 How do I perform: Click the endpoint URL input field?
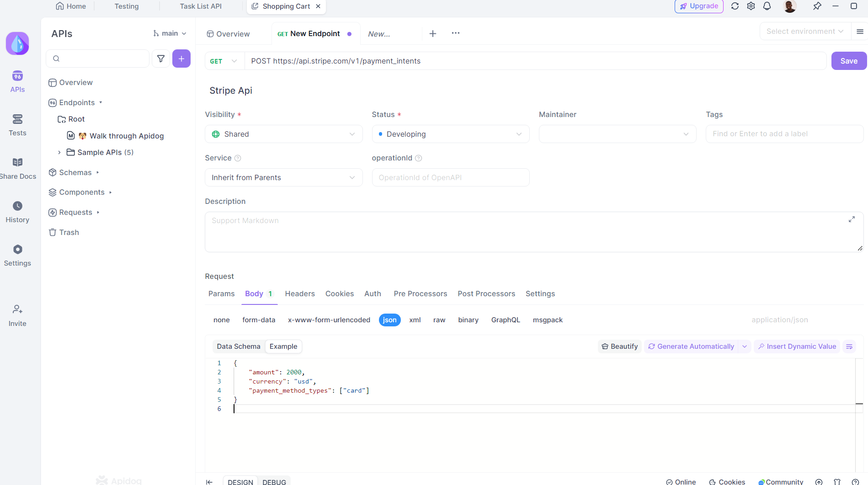(x=535, y=61)
